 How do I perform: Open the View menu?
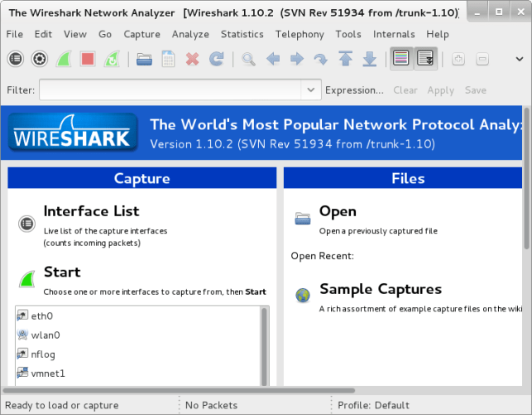point(75,34)
